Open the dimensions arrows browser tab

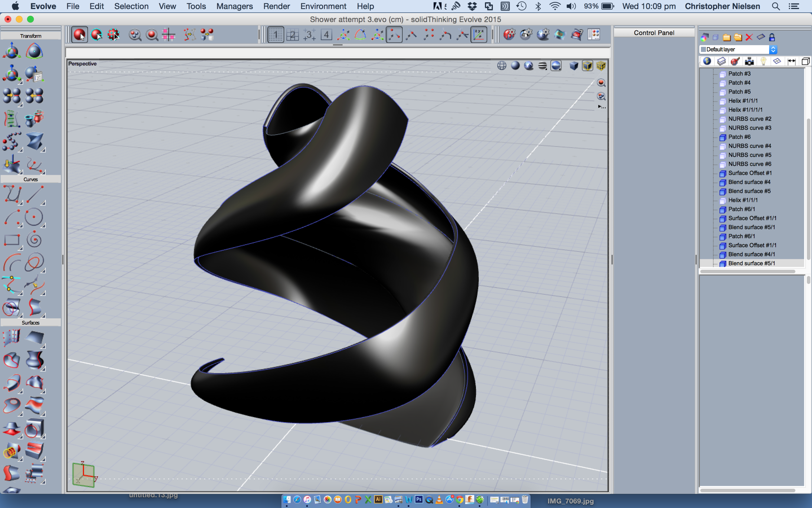pos(791,61)
